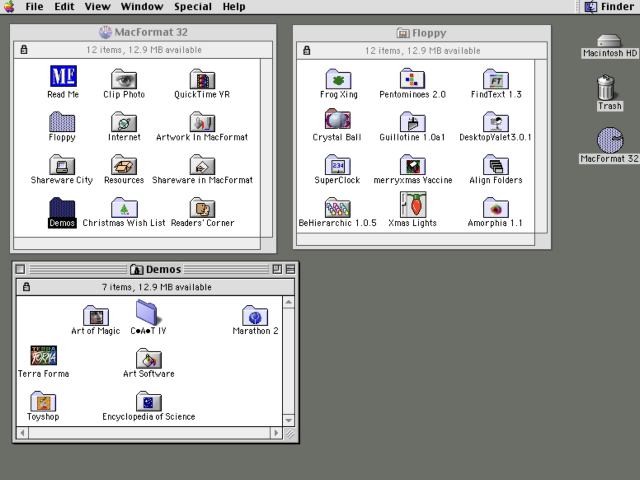Select the QuickTime VR folder
This screenshot has width=640, height=480.
(x=202, y=79)
